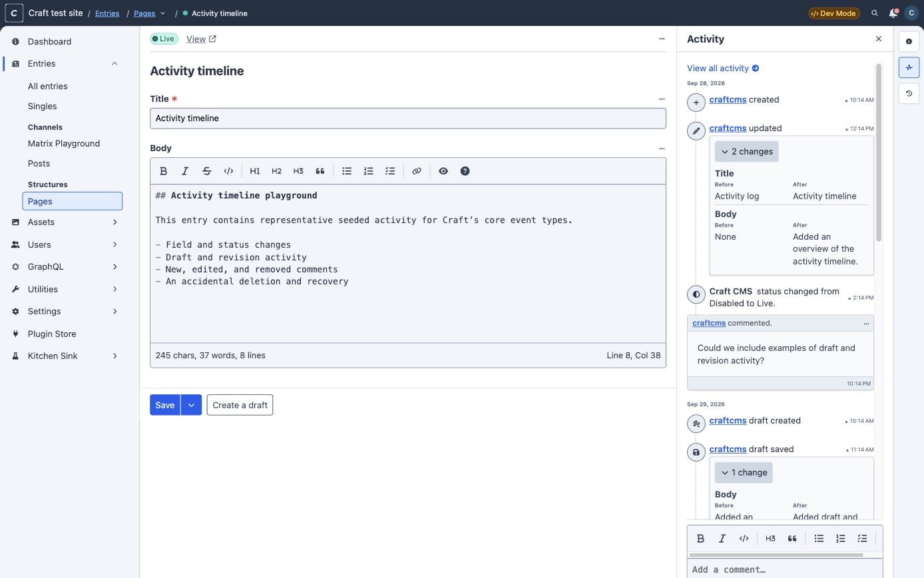Toggle the Body editor preview eye
The width and height of the screenshot is (924, 578).
coord(443,171)
